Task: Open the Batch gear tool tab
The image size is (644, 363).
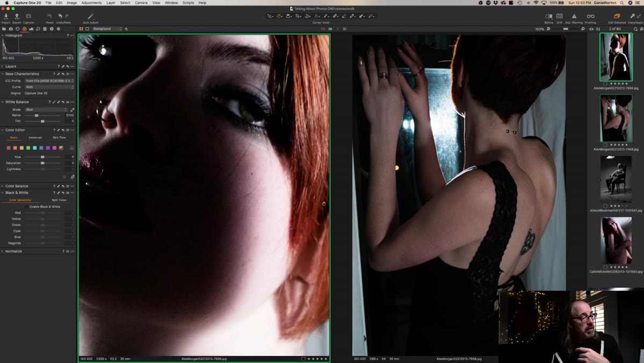Action: click(x=58, y=28)
